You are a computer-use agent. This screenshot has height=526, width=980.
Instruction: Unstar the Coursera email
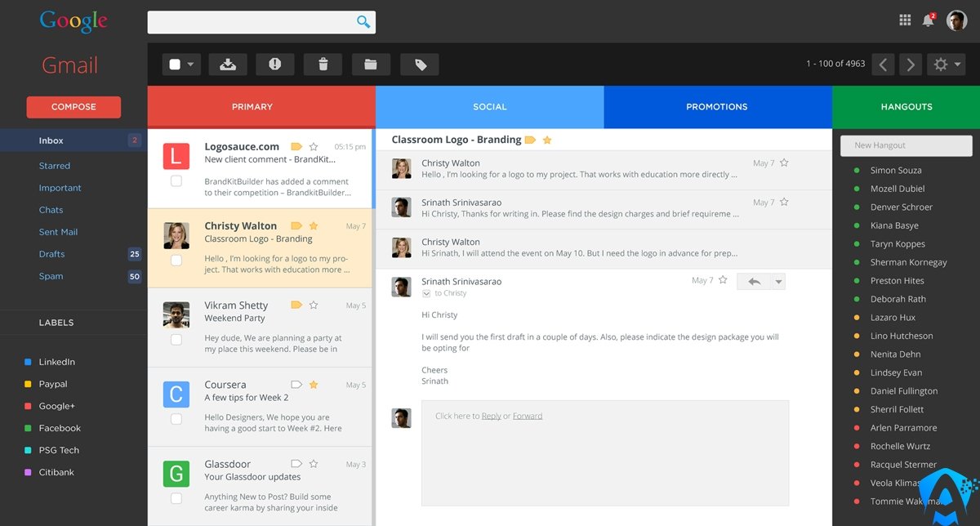click(314, 385)
